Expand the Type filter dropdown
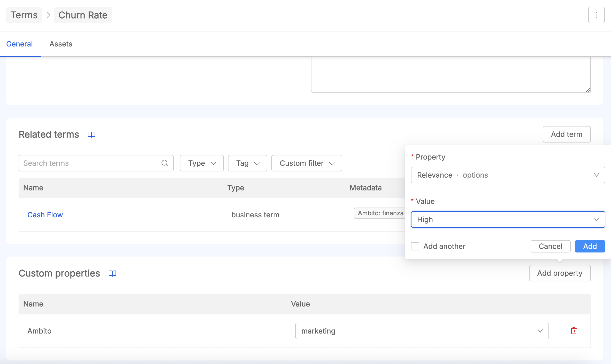 click(x=202, y=163)
